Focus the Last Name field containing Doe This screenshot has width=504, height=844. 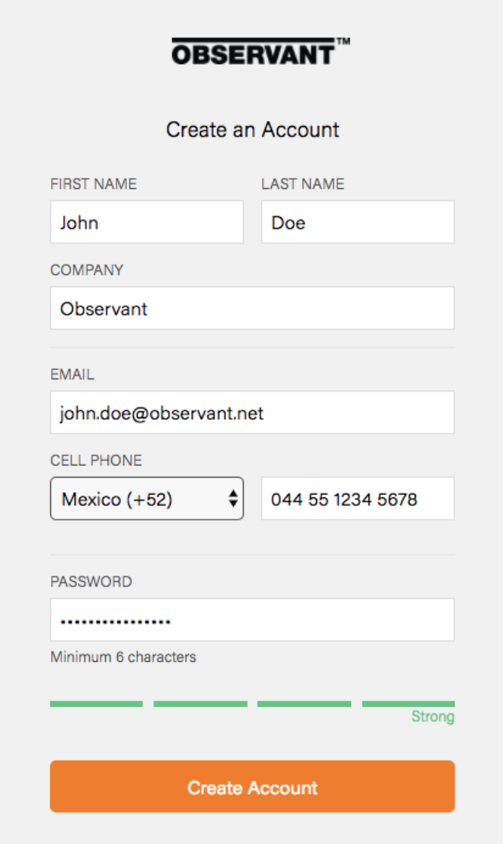[x=357, y=222]
